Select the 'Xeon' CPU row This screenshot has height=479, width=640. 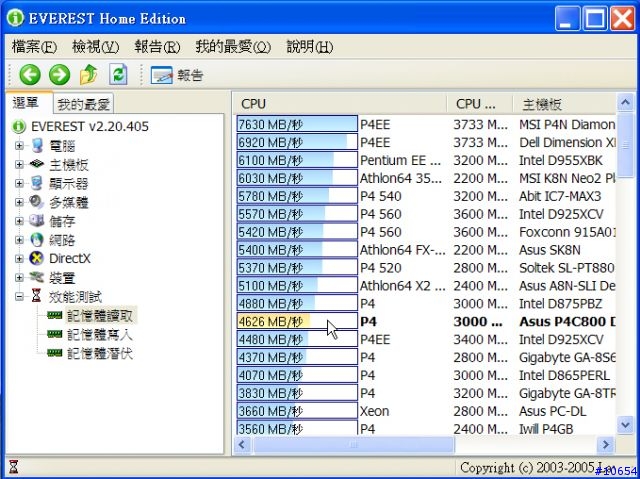pos(374,411)
